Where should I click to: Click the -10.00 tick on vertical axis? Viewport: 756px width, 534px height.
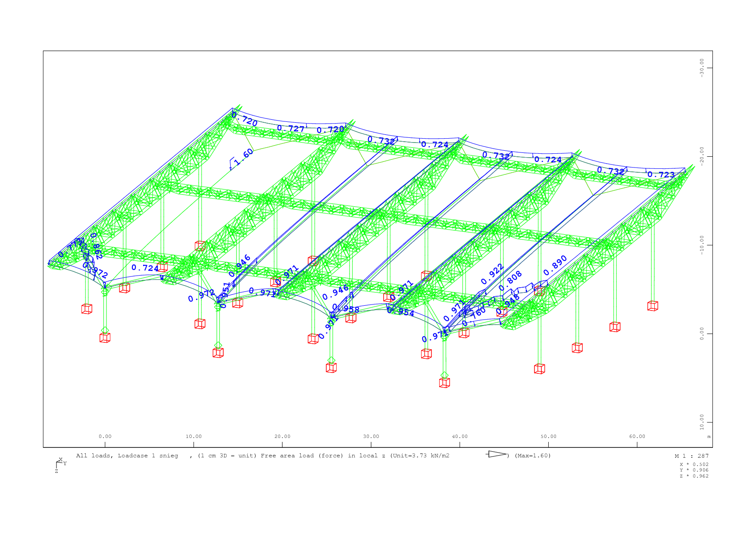tap(702, 245)
